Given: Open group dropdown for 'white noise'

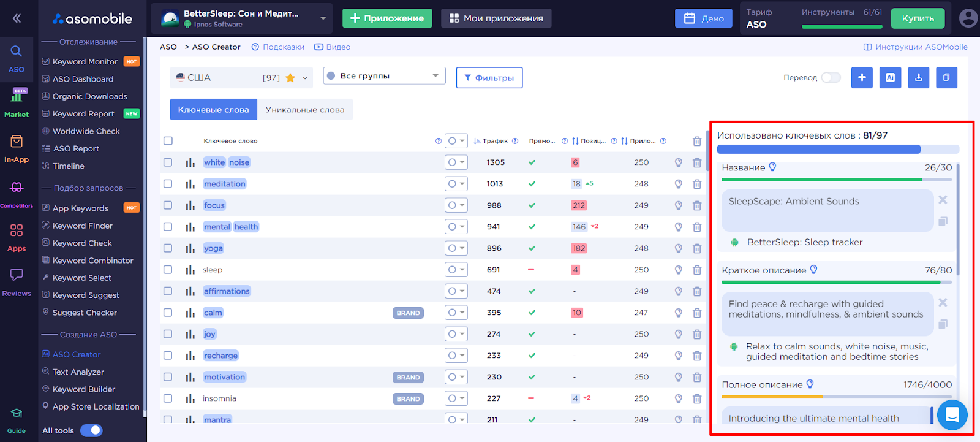Looking at the screenshot, I should click(456, 162).
